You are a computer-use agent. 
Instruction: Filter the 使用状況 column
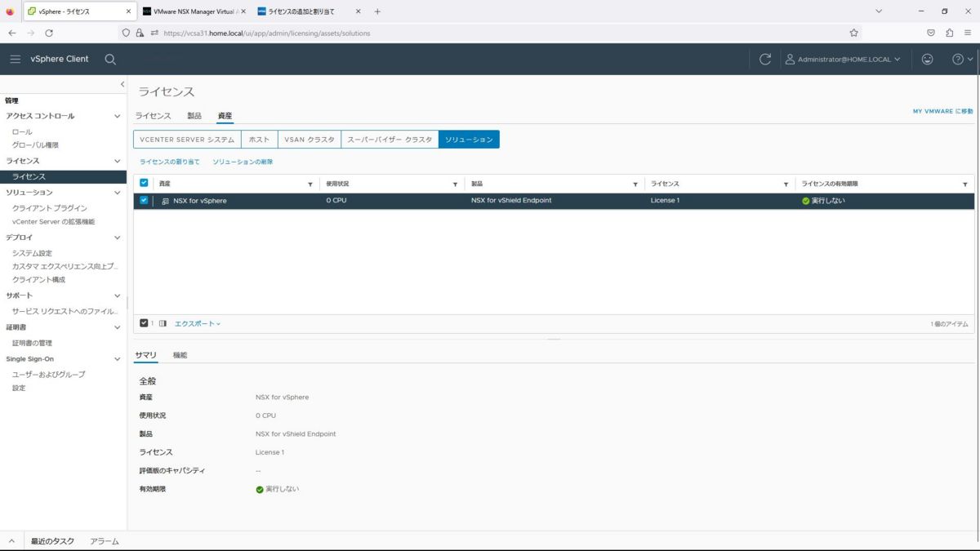click(455, 184)
